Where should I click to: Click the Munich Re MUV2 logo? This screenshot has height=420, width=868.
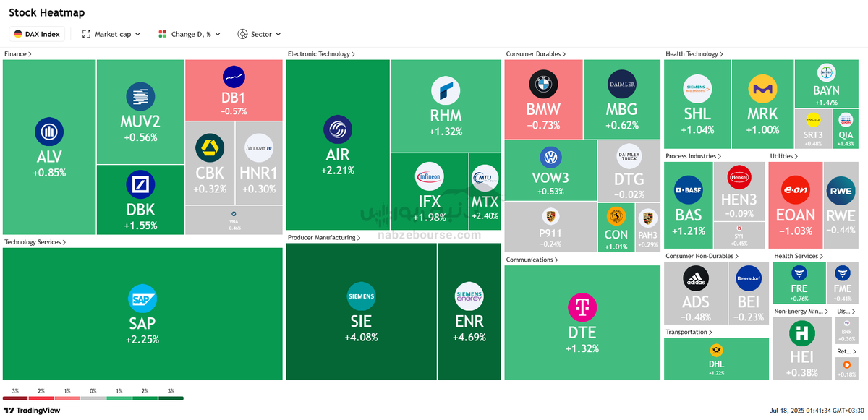(140, 97)
